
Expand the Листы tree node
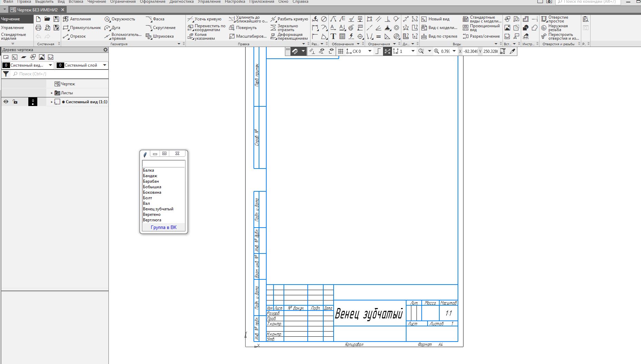pos(52,93)
